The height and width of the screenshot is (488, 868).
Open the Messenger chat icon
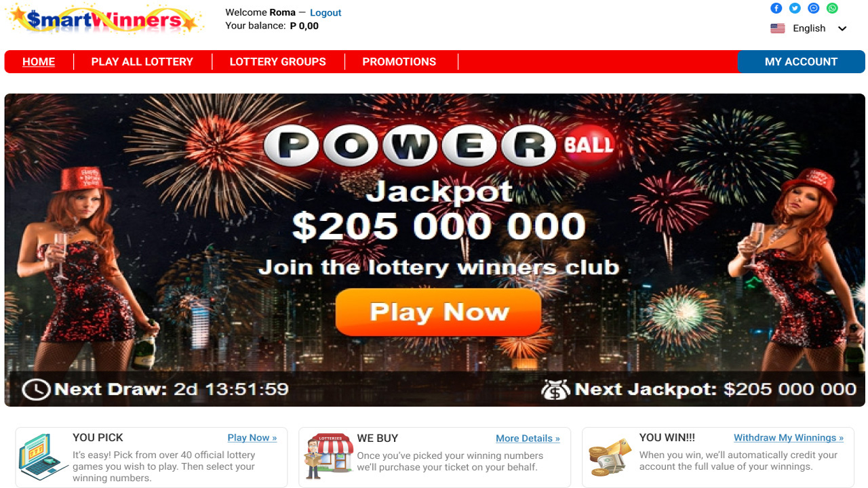(x=814, y=8)
